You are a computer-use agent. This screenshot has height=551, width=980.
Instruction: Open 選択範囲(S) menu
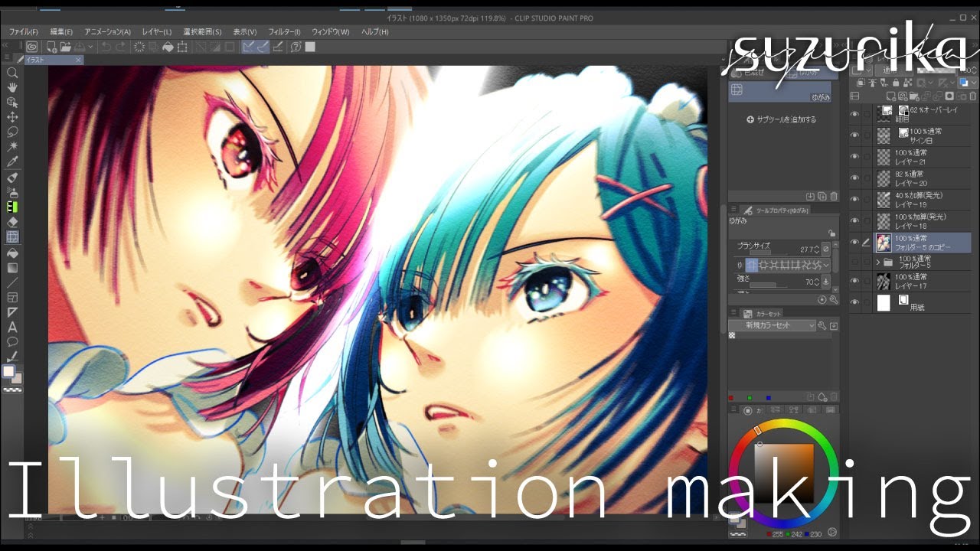202,32
